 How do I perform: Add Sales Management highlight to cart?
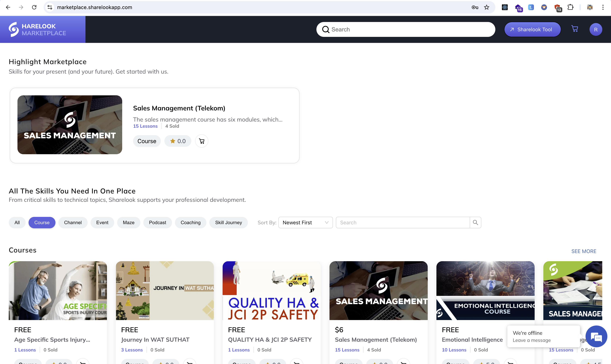pyautogui.click(x=202, y=141)
